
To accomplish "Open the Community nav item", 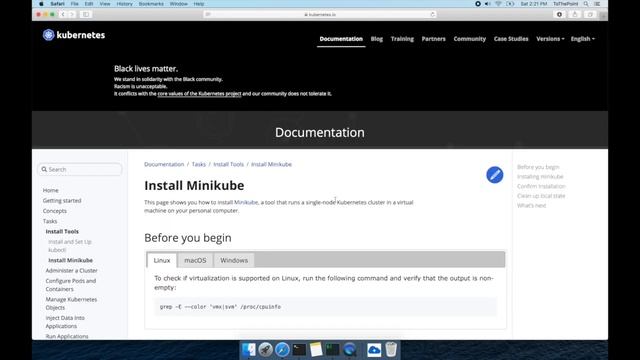I will click(x=469, y=39).
